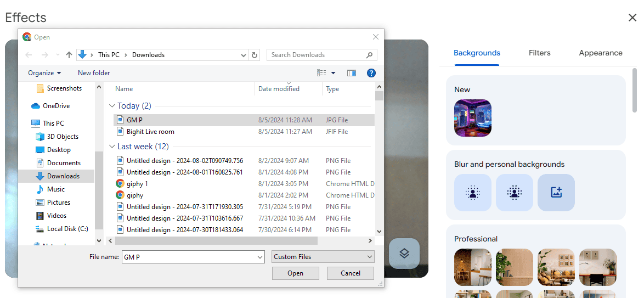Select the Bight Live room file
The height and width of the screenshot is (298, 644).
(244, 132)
